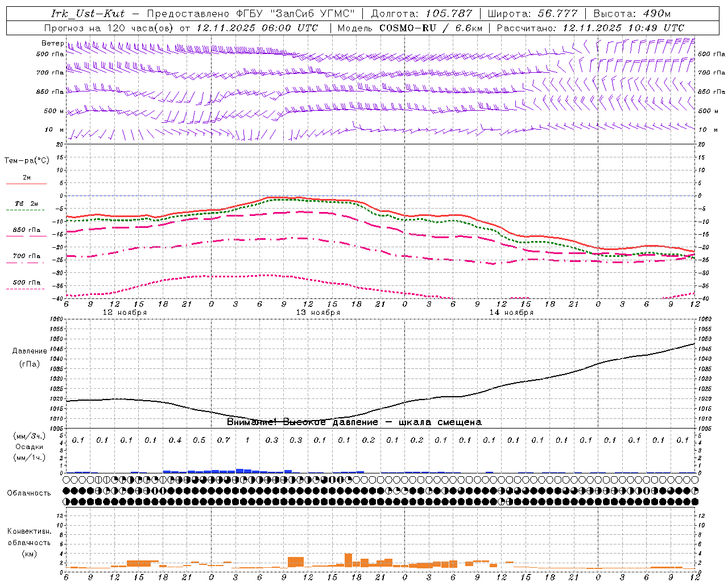Viewport: 728px width, 582px height.
Task: Click the date label '13 ноября'
Action: (318, 313)
